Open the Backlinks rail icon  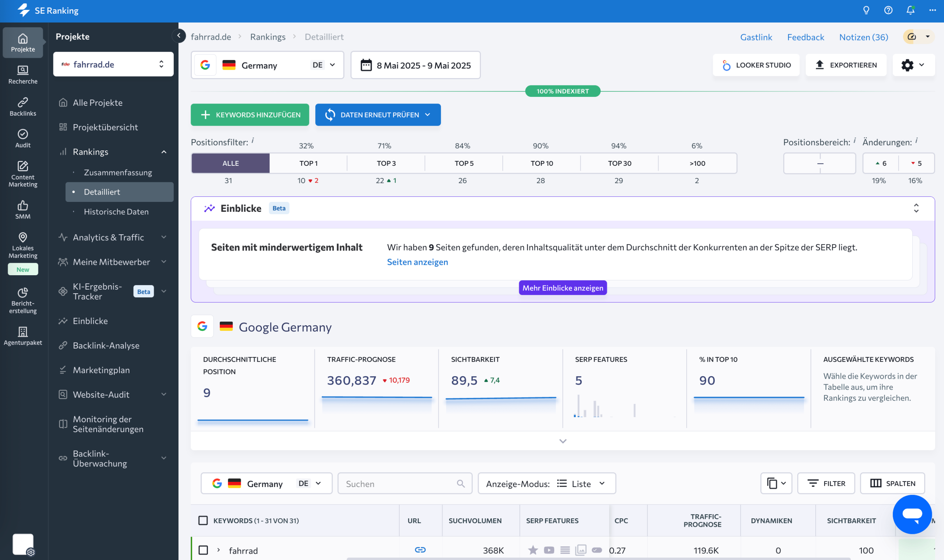coord(22,107)
